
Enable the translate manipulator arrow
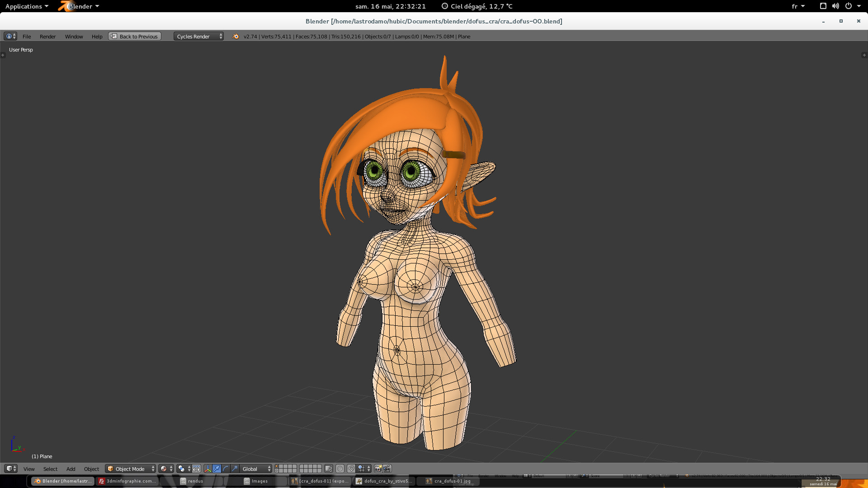[217, 469]
